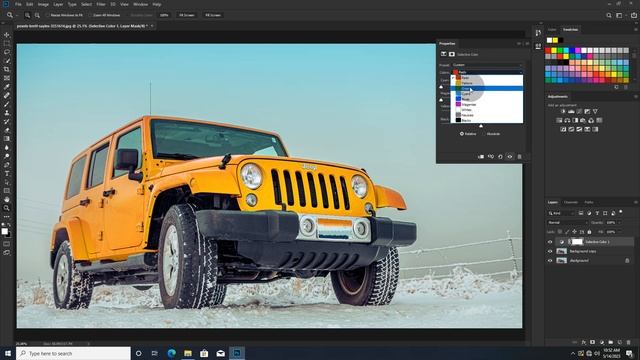Choose Yellows from the Colors list
The image size is (640, 360).
(487, 83)
